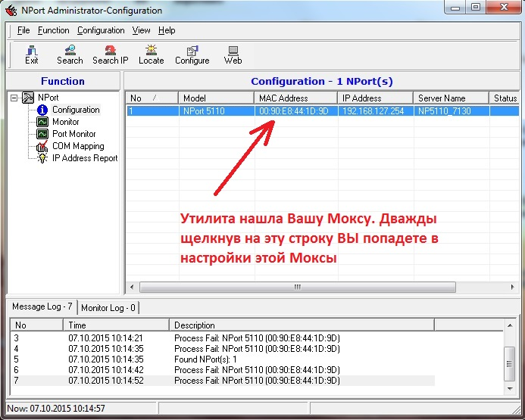The width and height of the screenshot is (525, 420).
Task: Click the Search toolbar icon
Action: 70,54
